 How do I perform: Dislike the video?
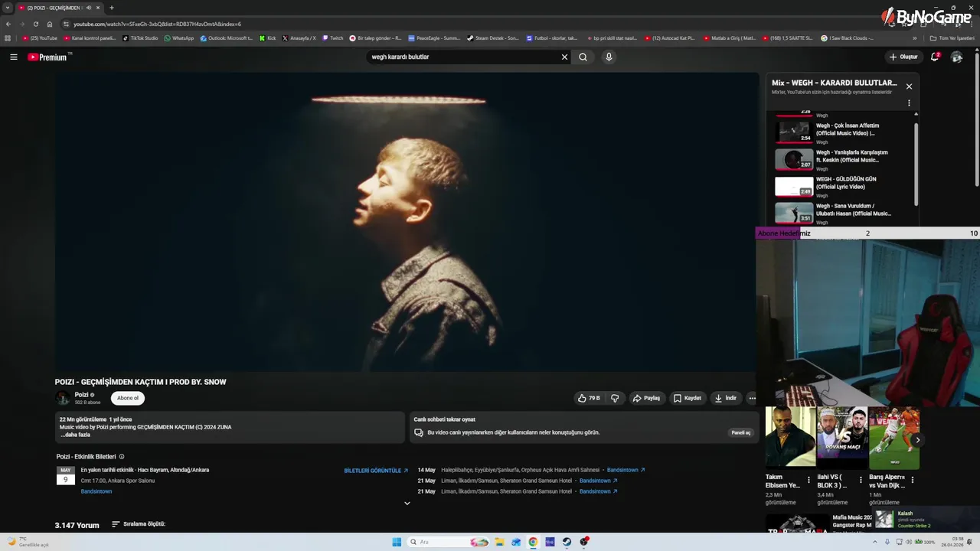(x=615, y=398)
